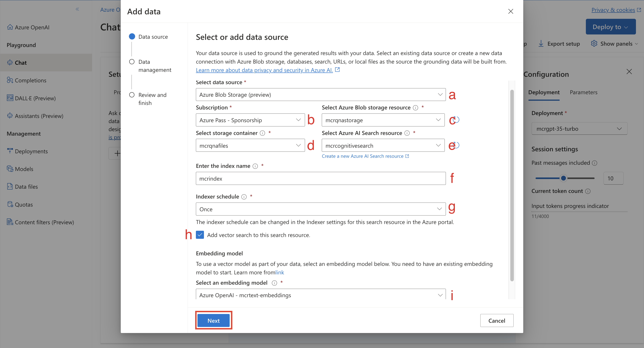This screenshot has height=348, width=644.
Task: Click Azure OpenAI breadcrumb link
Action: click(x=110, y=10)
